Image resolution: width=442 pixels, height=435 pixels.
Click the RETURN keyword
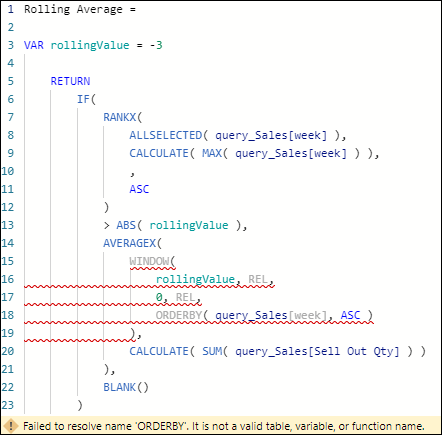pyautogui.click(x=70, y=81)
